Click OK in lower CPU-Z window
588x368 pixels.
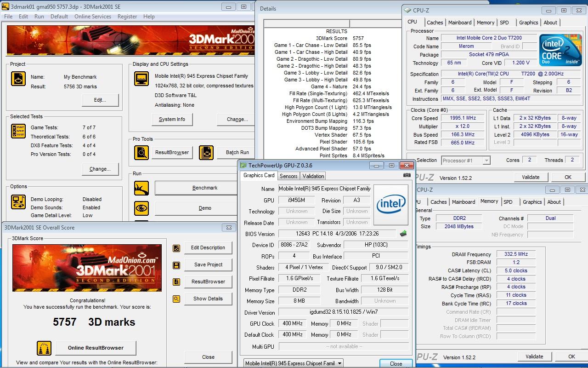[571, 356]
